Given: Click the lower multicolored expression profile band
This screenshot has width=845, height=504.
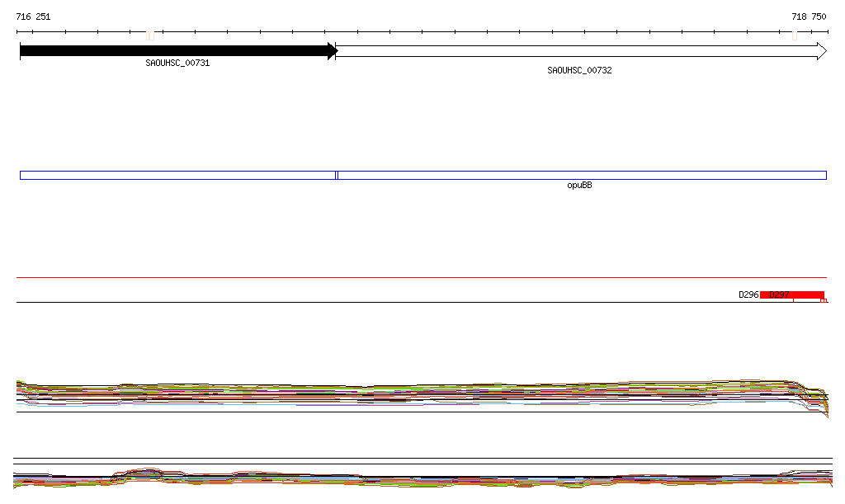Looking at the screenshot, I should (413, 480).
